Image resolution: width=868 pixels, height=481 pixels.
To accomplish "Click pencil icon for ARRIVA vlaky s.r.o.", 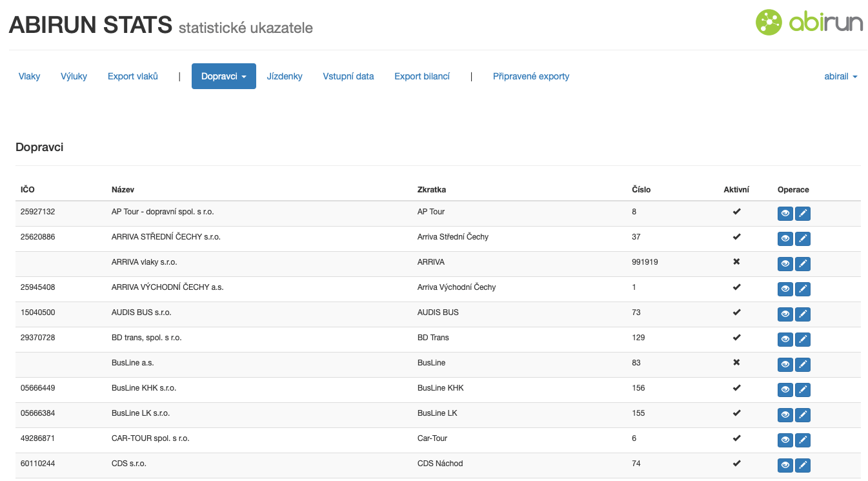I will pos(803,264).
